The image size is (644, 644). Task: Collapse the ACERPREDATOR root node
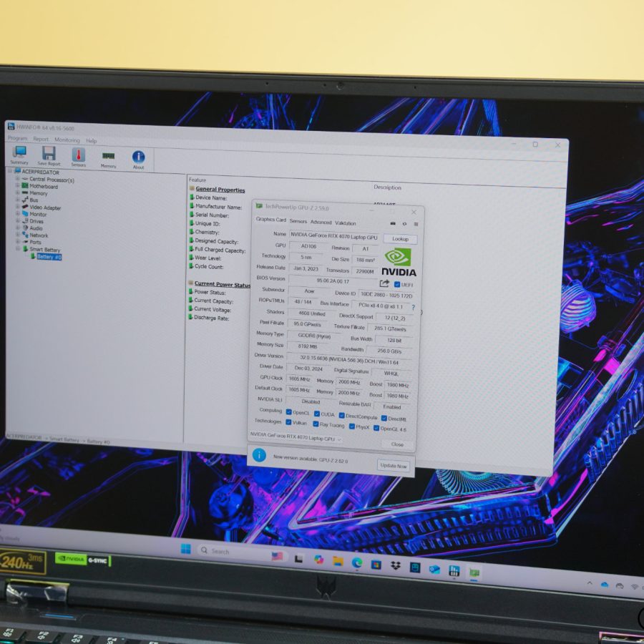pyautogui.click(x=10, y=171)
